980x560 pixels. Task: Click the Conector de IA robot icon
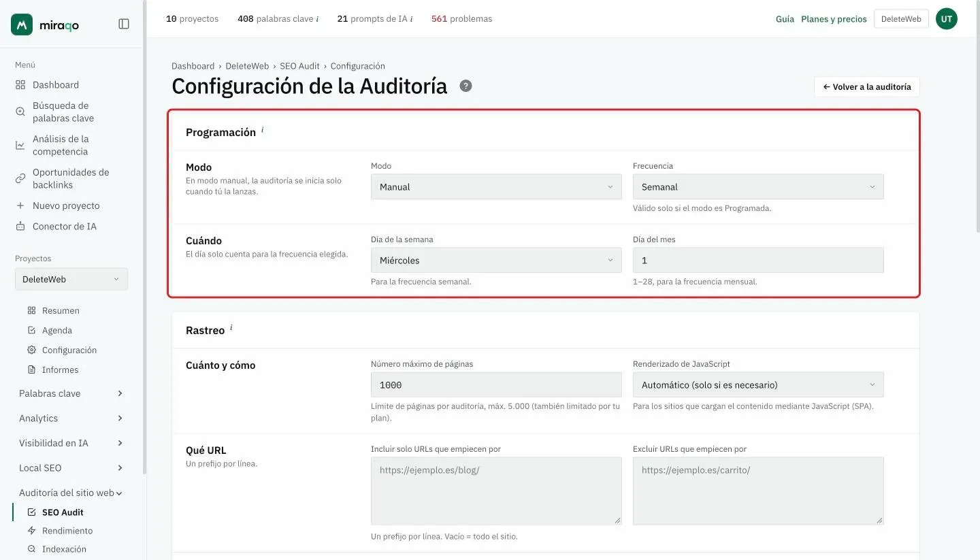coord(20,226)
